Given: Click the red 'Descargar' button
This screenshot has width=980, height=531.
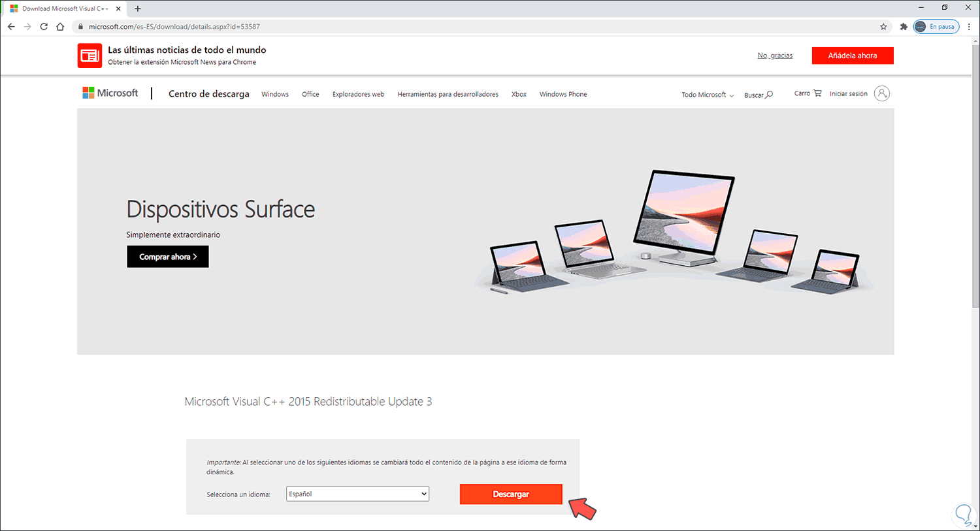Looking at the screenshot, I should tap(511, 494).
